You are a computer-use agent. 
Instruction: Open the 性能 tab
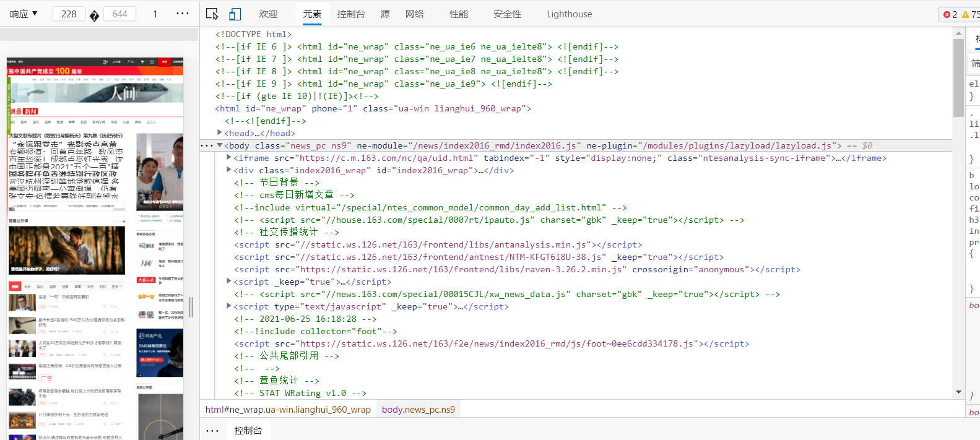coord(459,14)
